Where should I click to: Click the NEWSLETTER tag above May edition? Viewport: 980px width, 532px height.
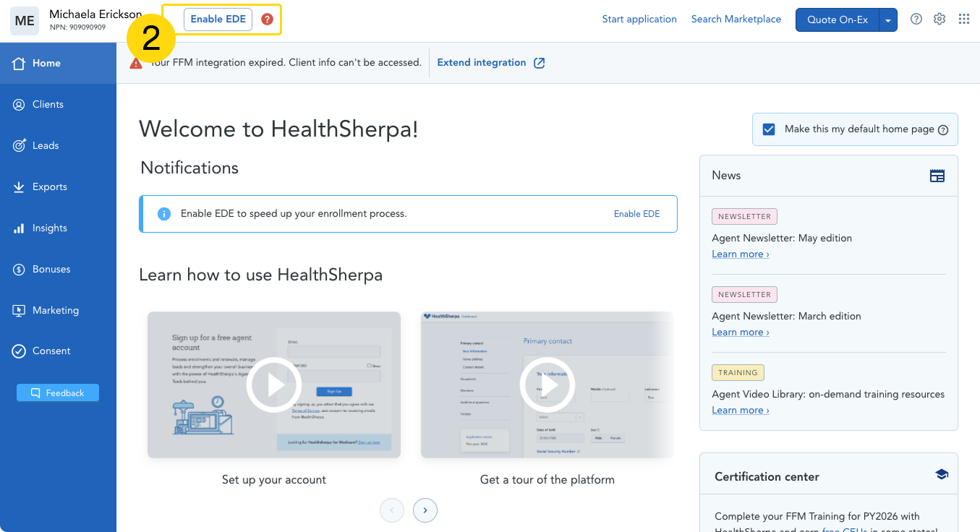coord(744,216)
